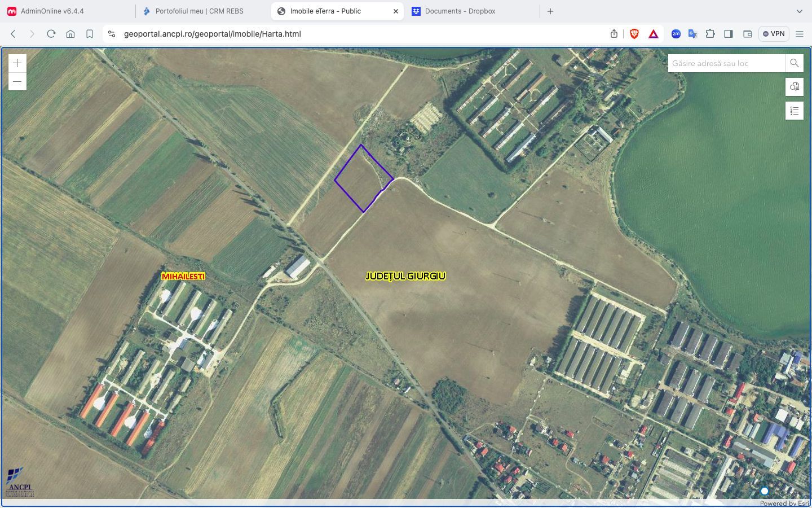Click the address search magnifier icon

click(x=794, y=63)
